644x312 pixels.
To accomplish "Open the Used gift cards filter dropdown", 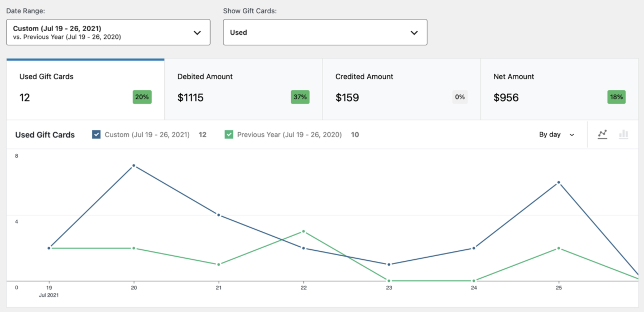I will [325, 32].
